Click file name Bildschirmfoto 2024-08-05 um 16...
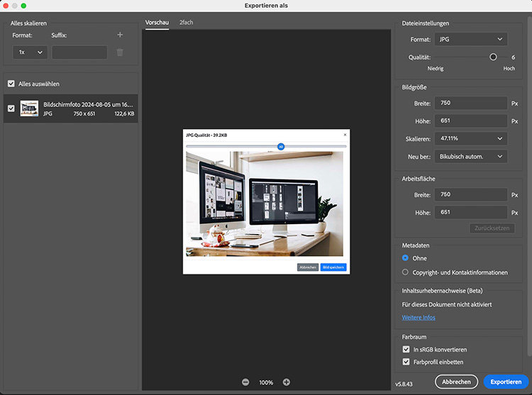The height and width of the screenshot is (395, 532). [88, 104]
